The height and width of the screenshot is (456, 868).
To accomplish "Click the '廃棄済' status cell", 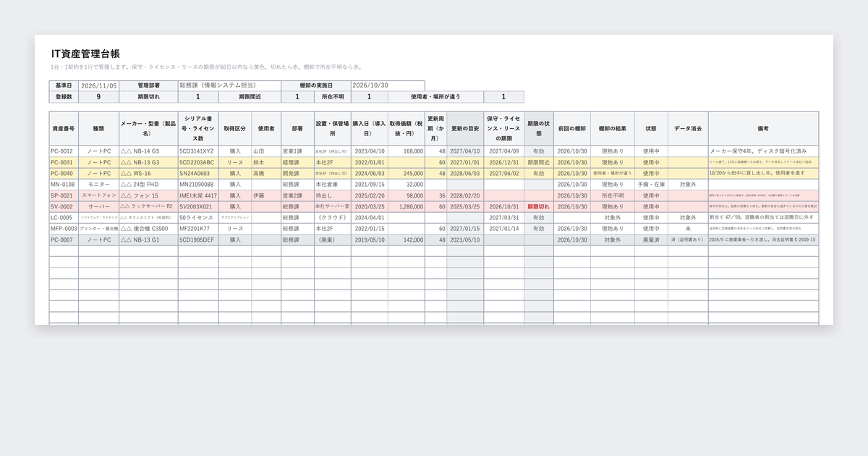I will 651,240.
